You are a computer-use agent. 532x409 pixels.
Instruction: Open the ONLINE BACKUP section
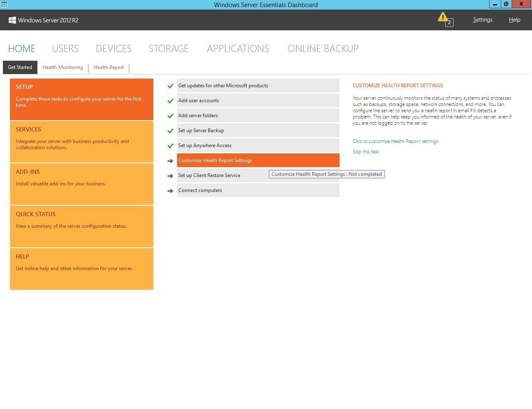point(323,49)
